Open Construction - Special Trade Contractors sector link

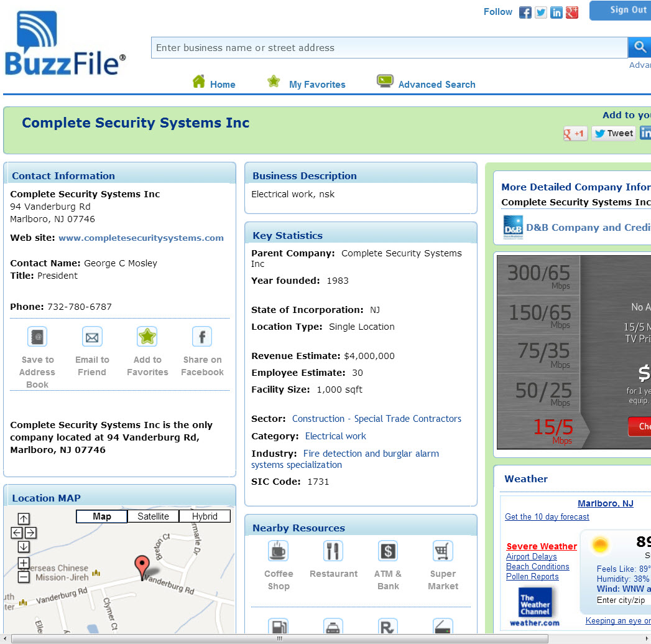377,418
